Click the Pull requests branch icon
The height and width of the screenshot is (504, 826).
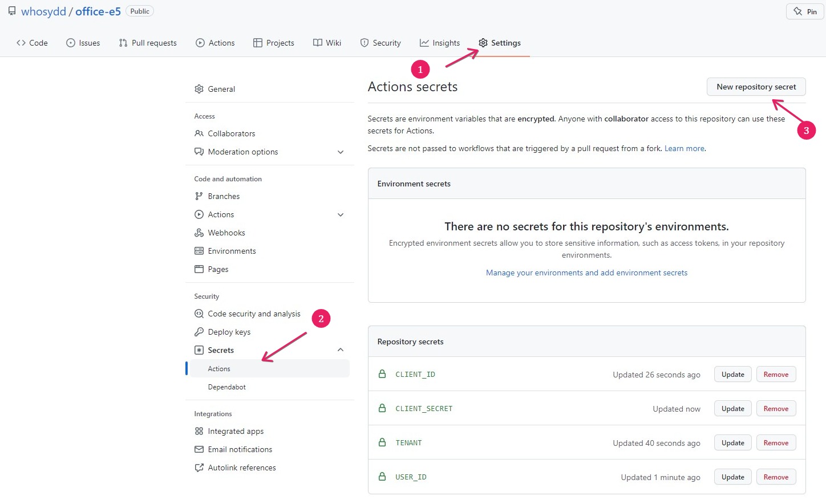point(123,43)
